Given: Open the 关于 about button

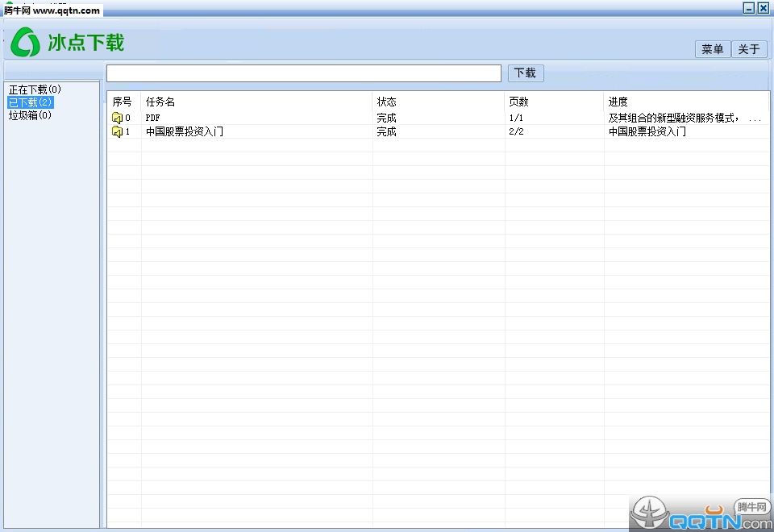Looking at the screenshot, I should tap(749, 49).
